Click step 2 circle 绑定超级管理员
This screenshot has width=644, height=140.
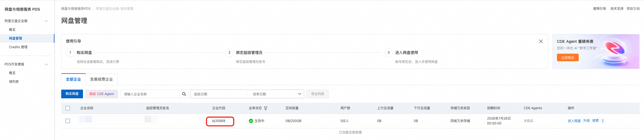229,53
